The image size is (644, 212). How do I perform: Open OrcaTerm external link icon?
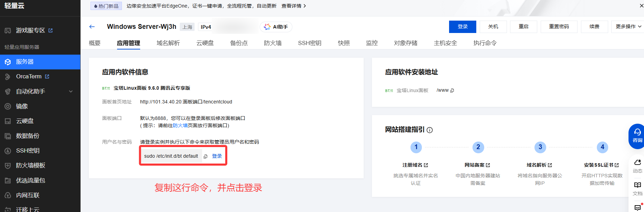click(47, 76)
